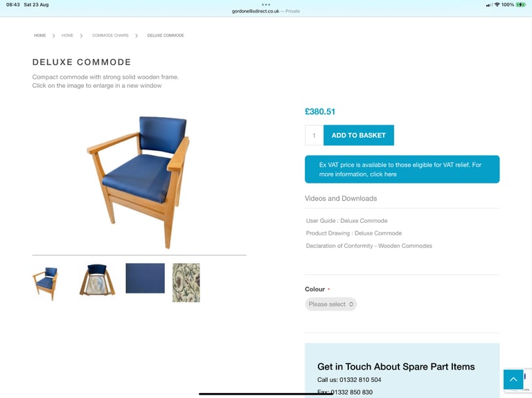The width and height of the screenshot is (532, 398).
Task: Open User Guide : Deluxe Commode link
Action: (346, 221)
